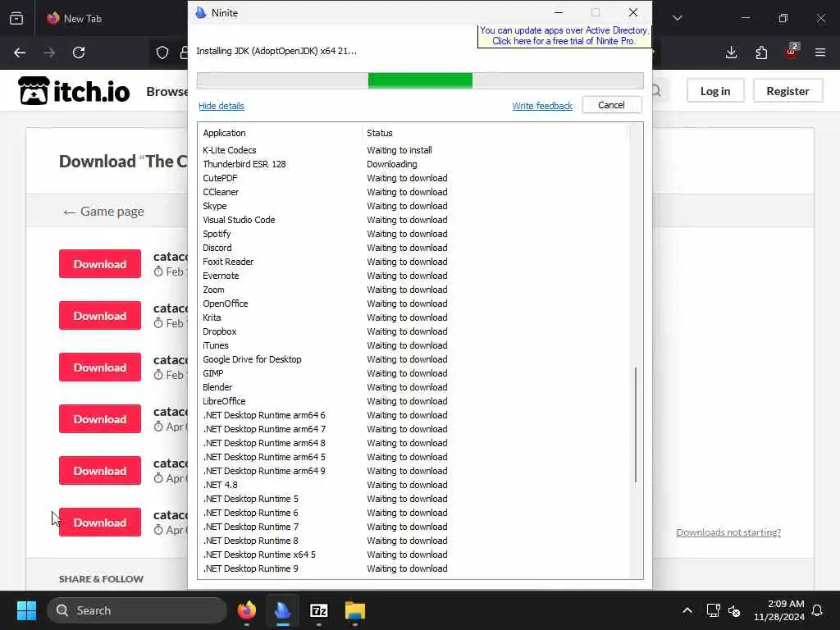Click the taskbar Search box
Image resolution: width=840 pixels, height=630 pixels.
[137, 610]
